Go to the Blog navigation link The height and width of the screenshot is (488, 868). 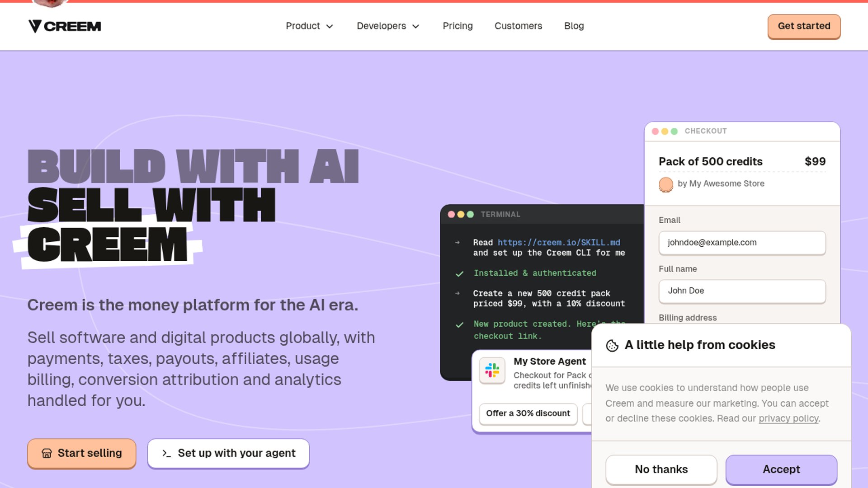(574, 26)
